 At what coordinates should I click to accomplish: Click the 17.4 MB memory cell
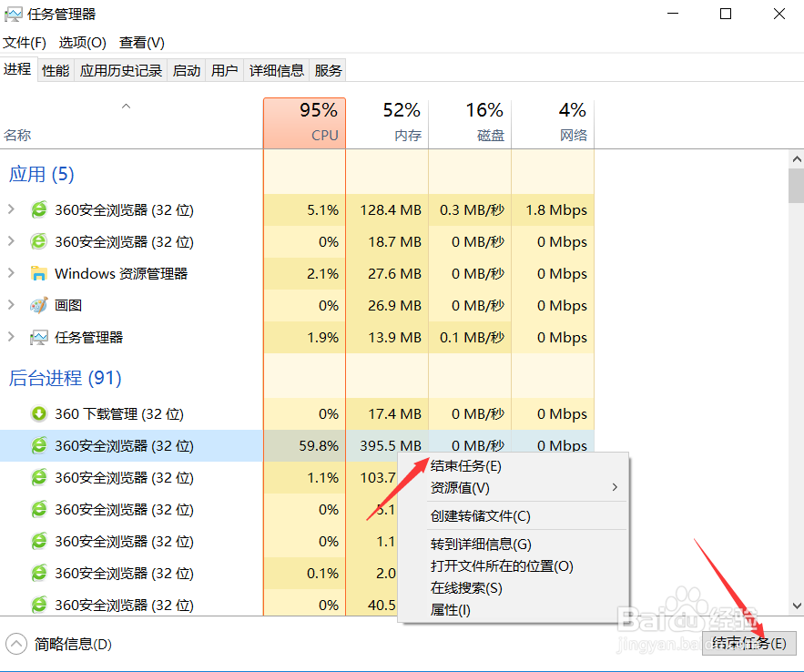pos(387,413)
